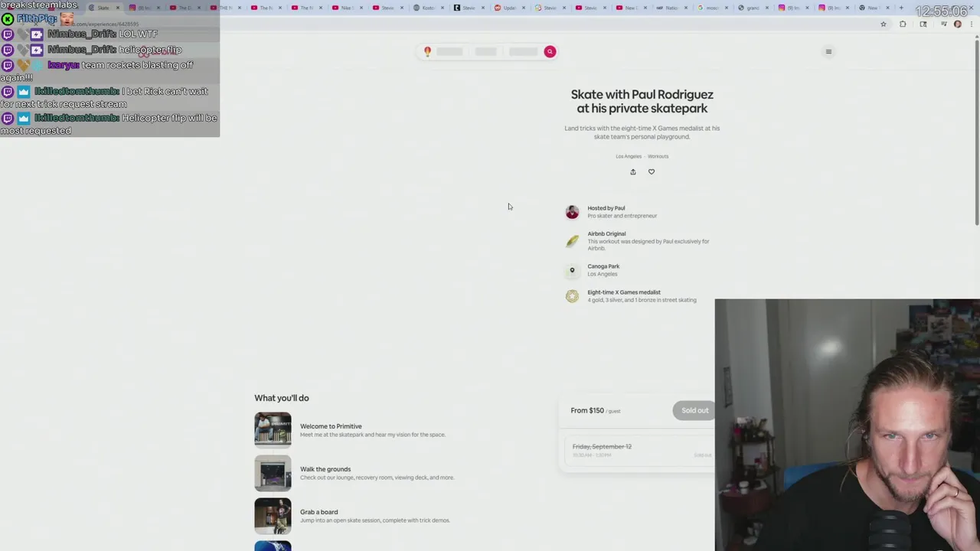Open a new browser tab
This screenshot has height=551, width=980.
click(x=901, y=8)
